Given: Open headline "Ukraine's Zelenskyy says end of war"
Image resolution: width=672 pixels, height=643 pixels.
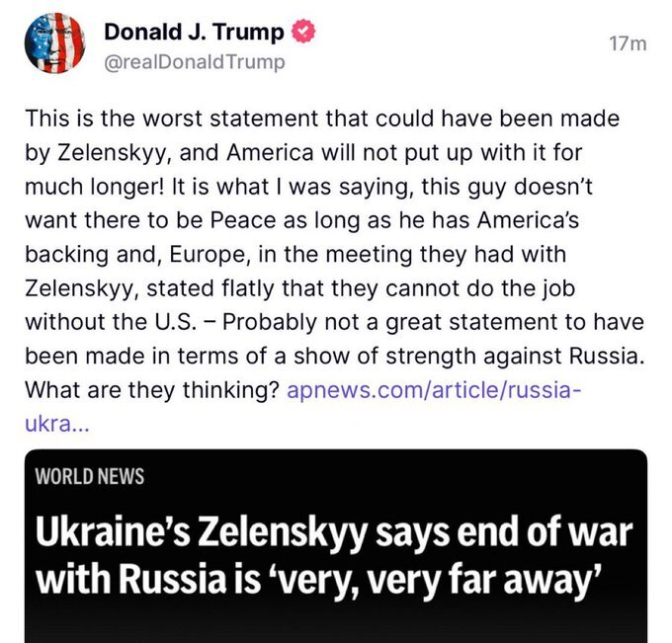Looking at the screenshot, I should (x=334, y=533).
